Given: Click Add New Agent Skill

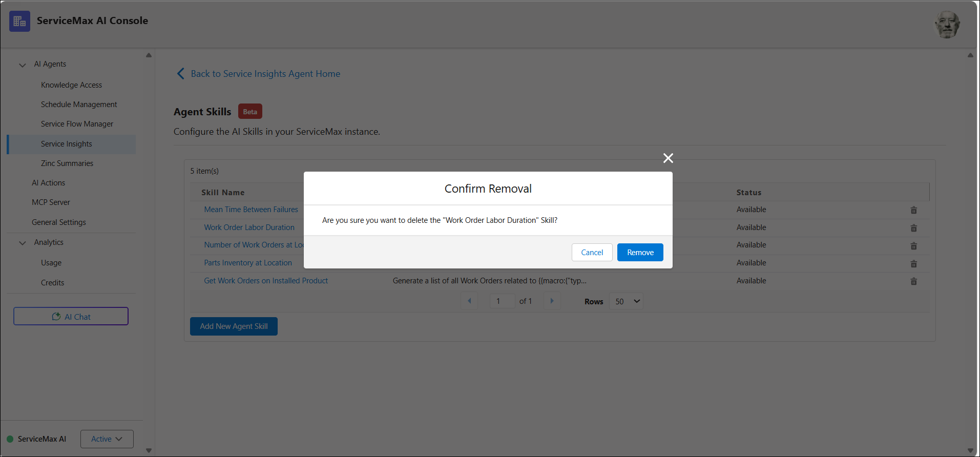Looking at the screenshot, I should tap(234, 326).
